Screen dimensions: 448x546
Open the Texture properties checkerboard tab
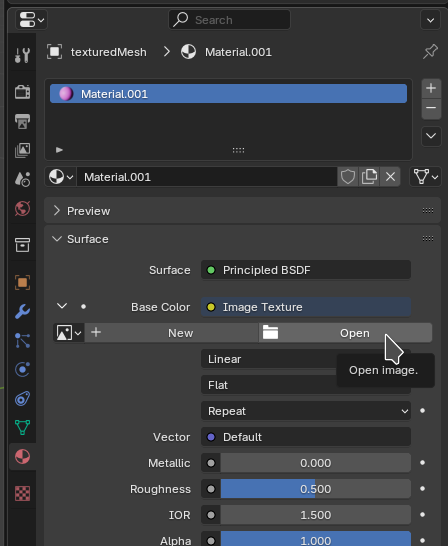click(22, 493)
